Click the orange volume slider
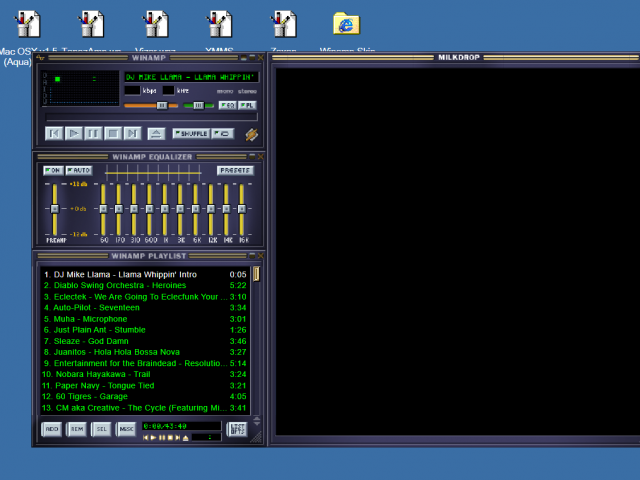This screenshot has width=640, height=480. pos(151,106)
